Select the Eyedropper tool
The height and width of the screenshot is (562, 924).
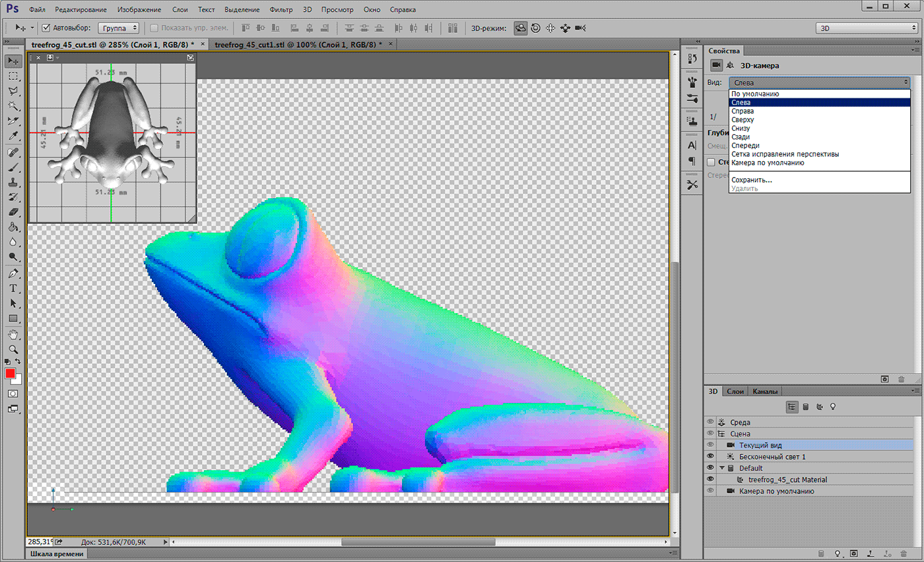click(13, 136)
